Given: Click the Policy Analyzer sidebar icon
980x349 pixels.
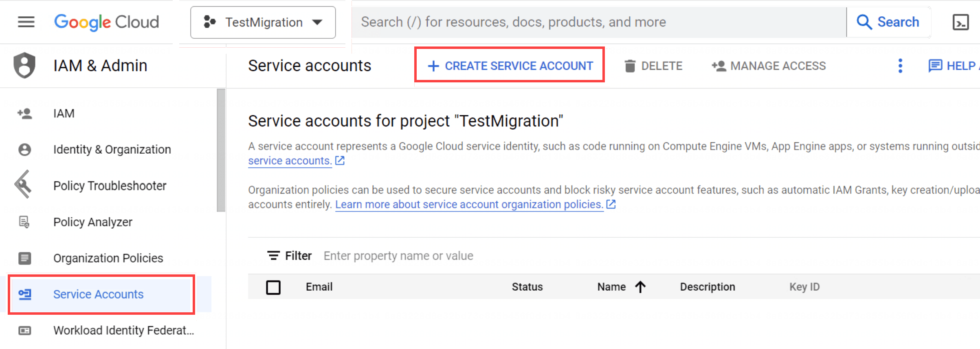Looking at the screenshot, I should [24, 222].
